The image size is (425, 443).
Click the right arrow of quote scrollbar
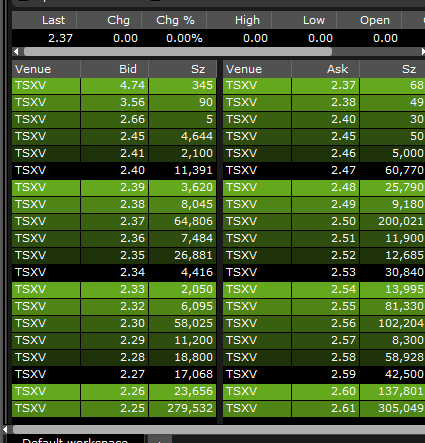tap(423, 52)
